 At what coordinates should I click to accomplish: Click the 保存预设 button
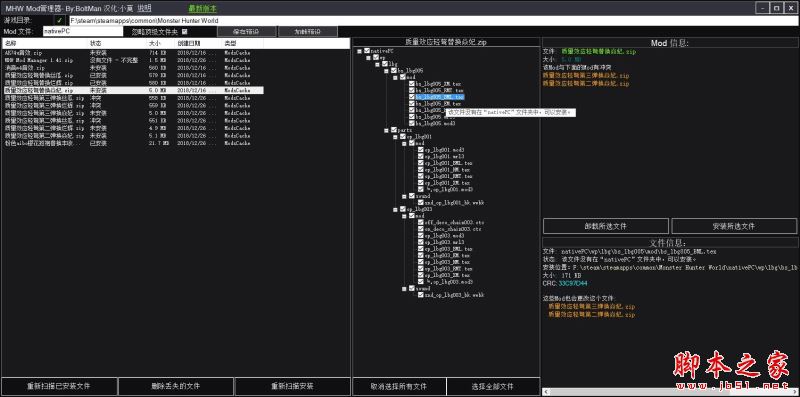pos(246,32)
